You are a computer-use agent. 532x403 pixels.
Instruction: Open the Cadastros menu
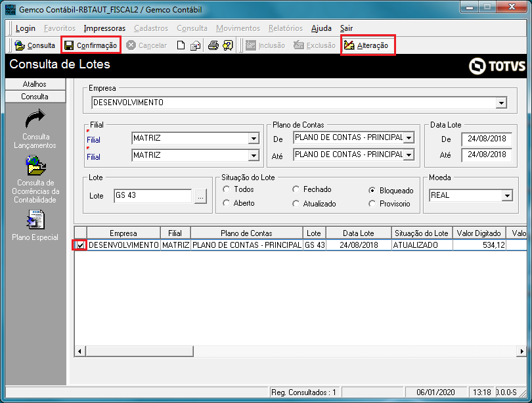point(151,28)
